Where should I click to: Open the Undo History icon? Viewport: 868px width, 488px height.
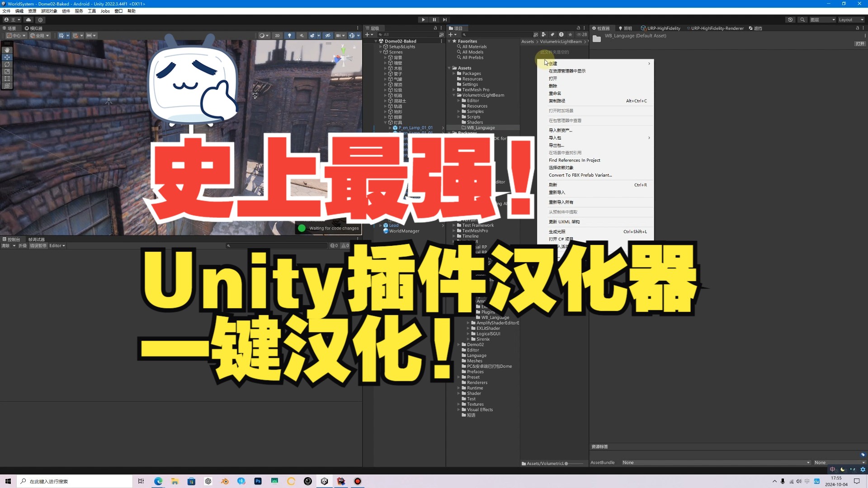point(790,19)
